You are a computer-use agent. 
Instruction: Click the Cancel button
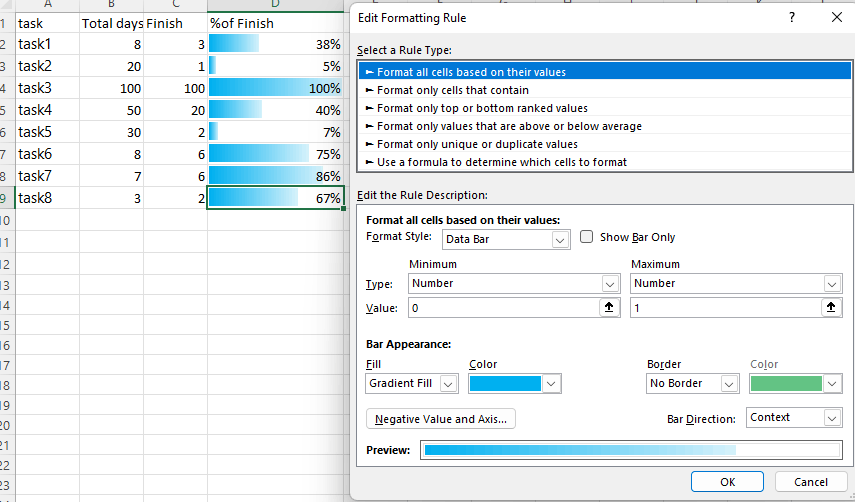pyautogui.click(x=810, y=482)
